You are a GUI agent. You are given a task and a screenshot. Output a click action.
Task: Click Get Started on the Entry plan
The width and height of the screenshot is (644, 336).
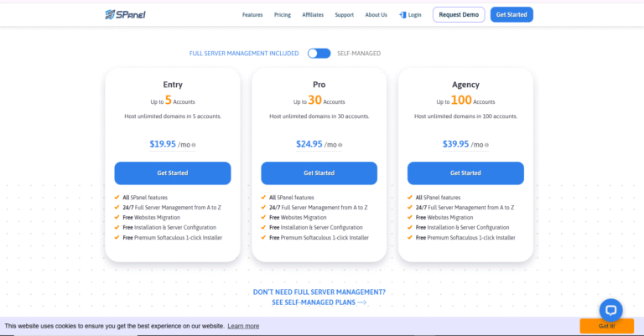(173, 173)
